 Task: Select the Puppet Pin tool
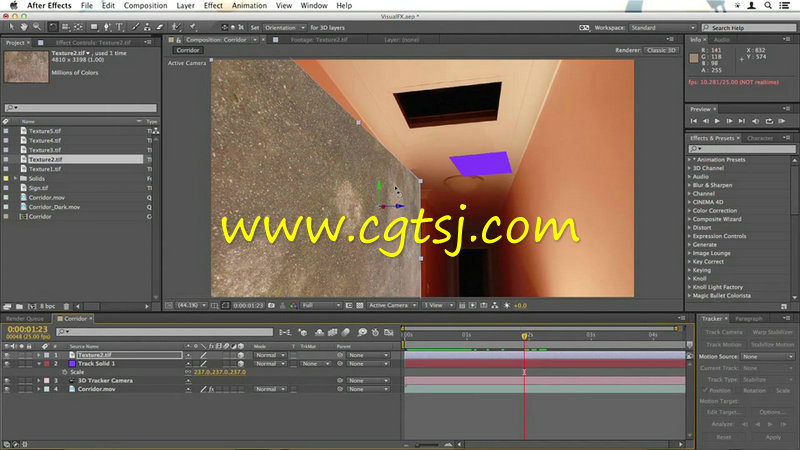click(193, 27)
